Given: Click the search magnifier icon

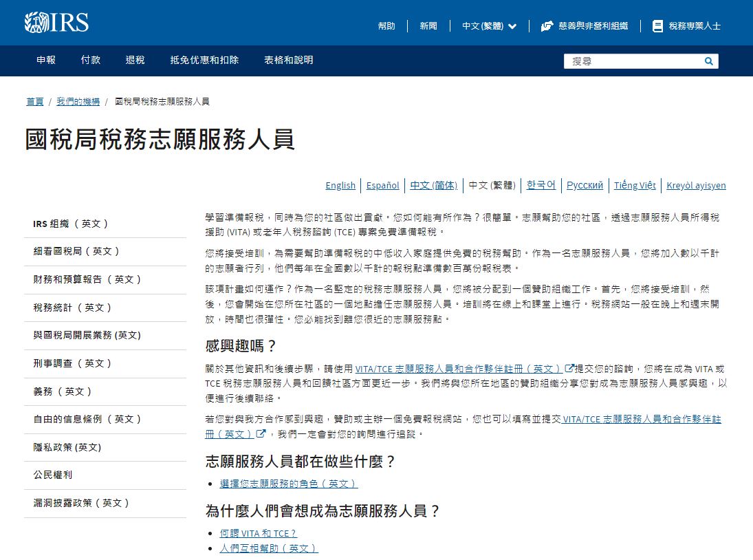Looking at the screenshot, I should coord(708,61).
